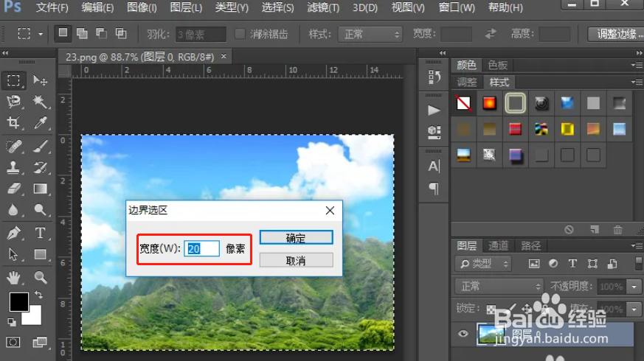Open the Opacity slider dropdown arrow

click(634, 287)
